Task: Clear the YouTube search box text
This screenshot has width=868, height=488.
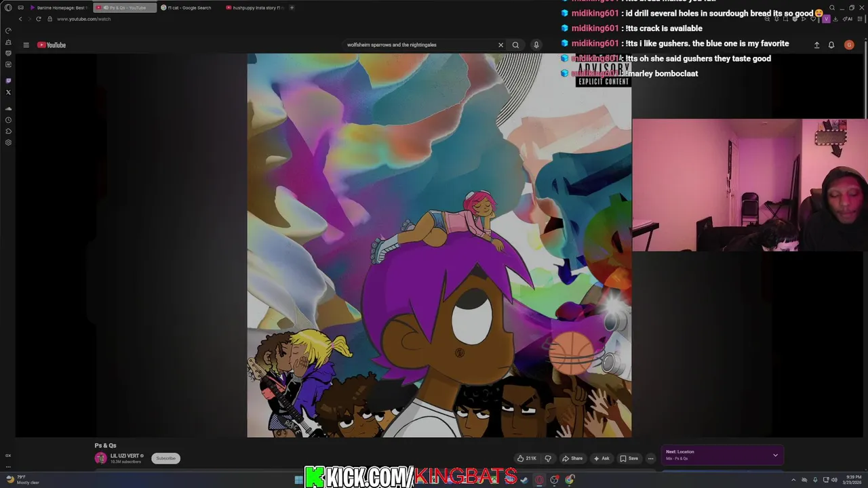Action: pyautogui.click(x=500, y=45)
